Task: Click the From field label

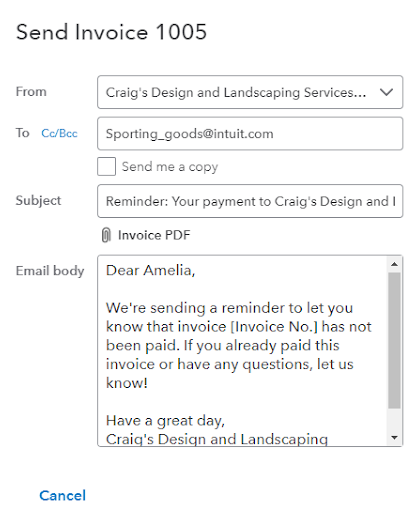Action: [x=31, y=91]
